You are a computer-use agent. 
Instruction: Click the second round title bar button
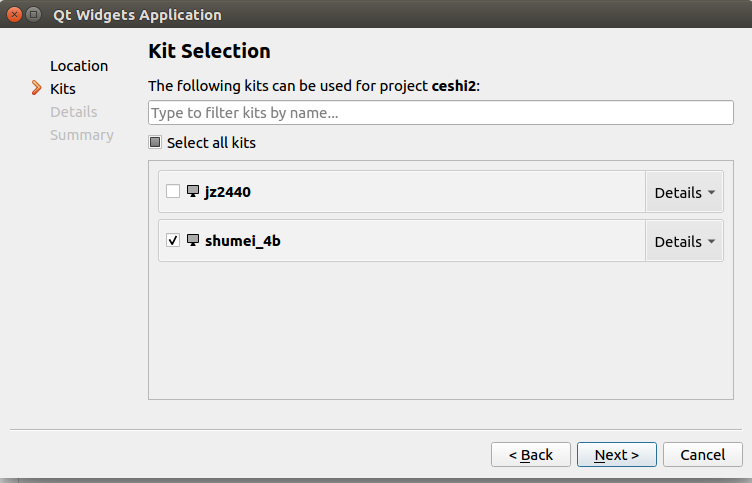(34, 15)
